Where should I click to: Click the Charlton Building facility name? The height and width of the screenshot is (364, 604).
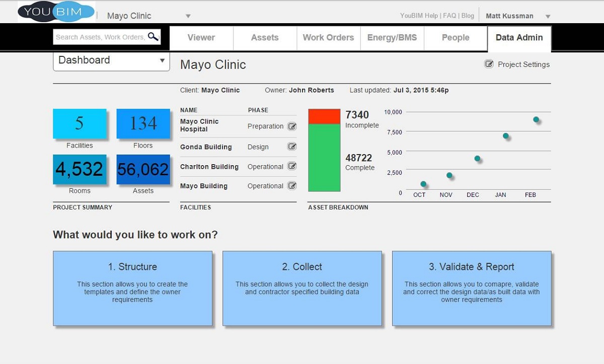pos(209,167)
